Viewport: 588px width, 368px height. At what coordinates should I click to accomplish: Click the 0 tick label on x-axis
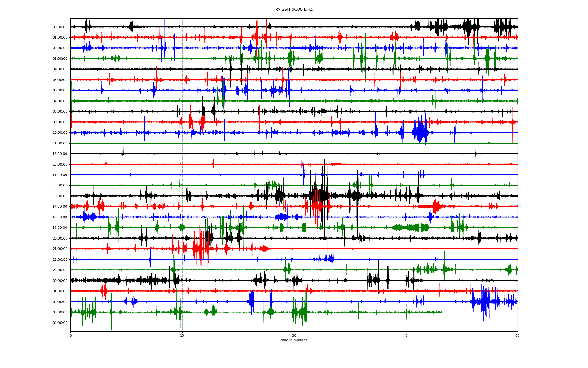(x=71, y=335)
